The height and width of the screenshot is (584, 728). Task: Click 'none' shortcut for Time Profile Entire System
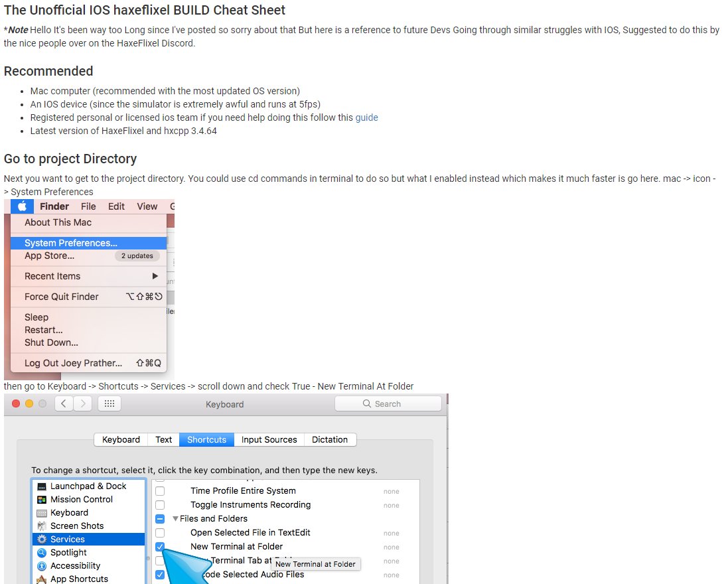[x=391, y=491]
